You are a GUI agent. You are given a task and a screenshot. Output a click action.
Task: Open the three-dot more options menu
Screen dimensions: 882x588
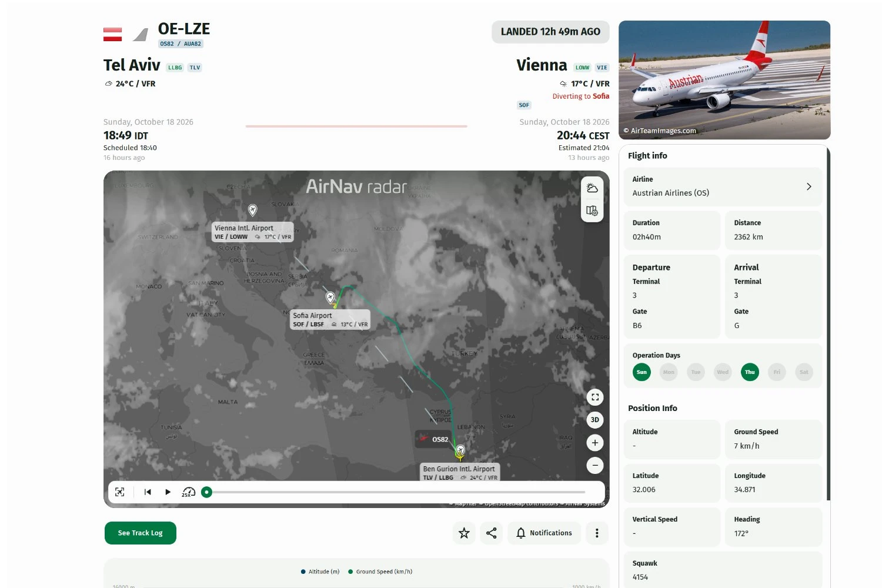[597, 533]
